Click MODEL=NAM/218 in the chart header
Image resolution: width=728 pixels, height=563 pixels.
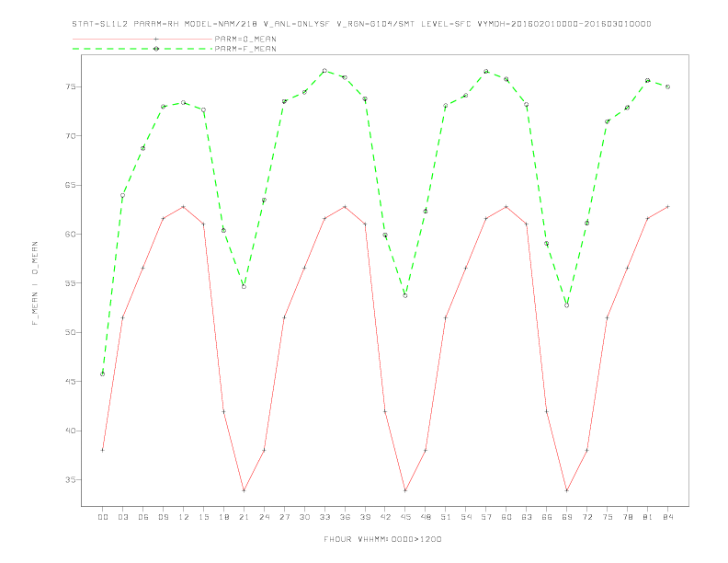[x=221, y=24]
